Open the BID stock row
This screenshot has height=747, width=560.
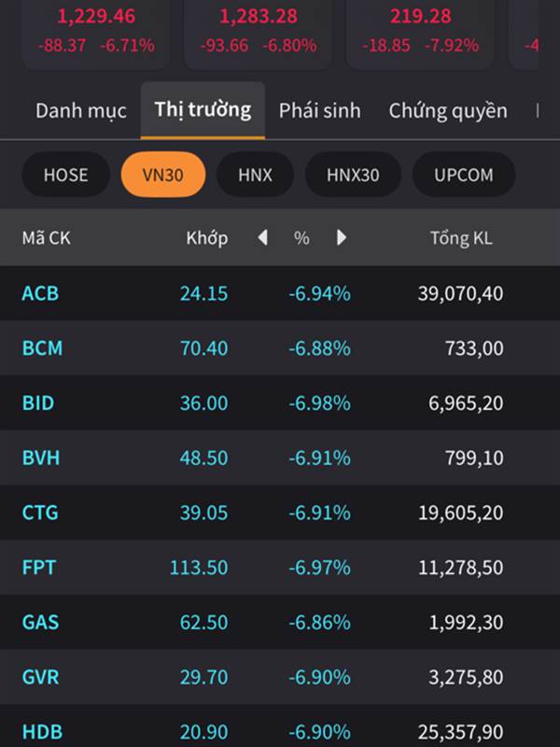(280, 402)
